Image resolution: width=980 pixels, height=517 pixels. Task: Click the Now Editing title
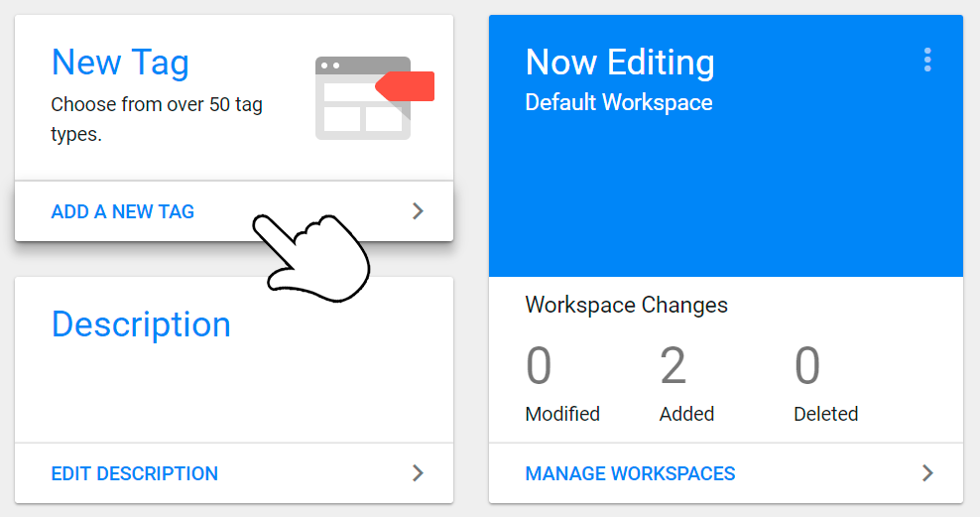click(x=620, y=63)
